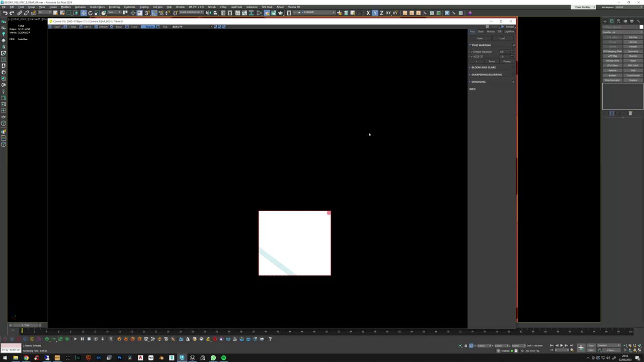Screen dimensions: 644x362
Task: Open Photoshop from the taskbar
Action: click(119, 358)
